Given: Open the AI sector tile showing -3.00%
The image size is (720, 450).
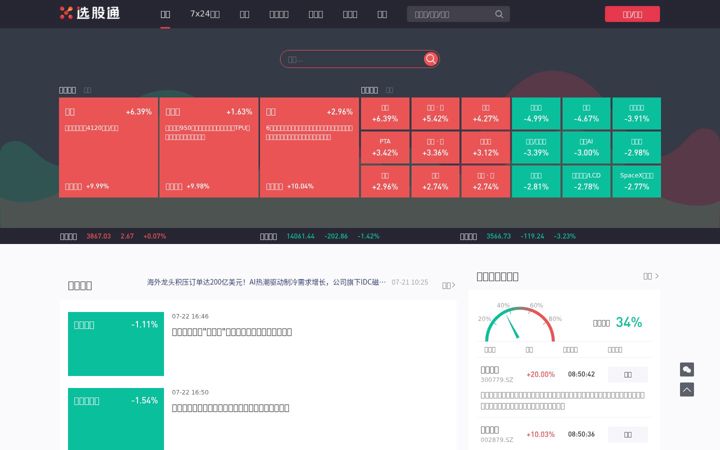Looking at the screenshot, I should tap(586, 147).
